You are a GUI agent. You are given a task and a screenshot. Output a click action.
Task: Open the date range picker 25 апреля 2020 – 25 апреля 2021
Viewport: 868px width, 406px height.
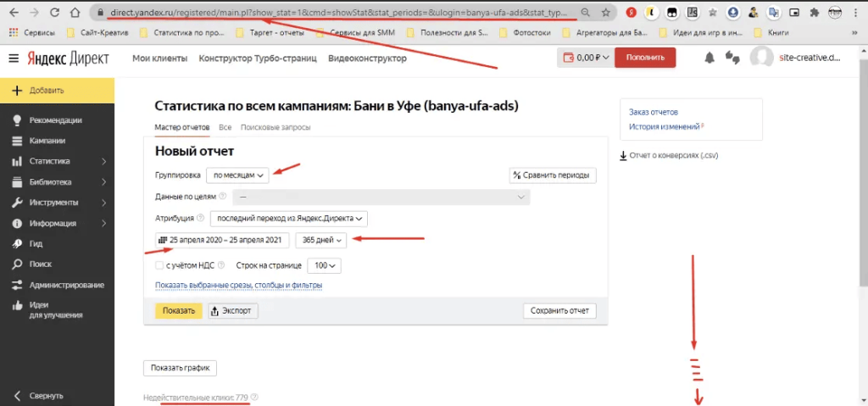222,240
